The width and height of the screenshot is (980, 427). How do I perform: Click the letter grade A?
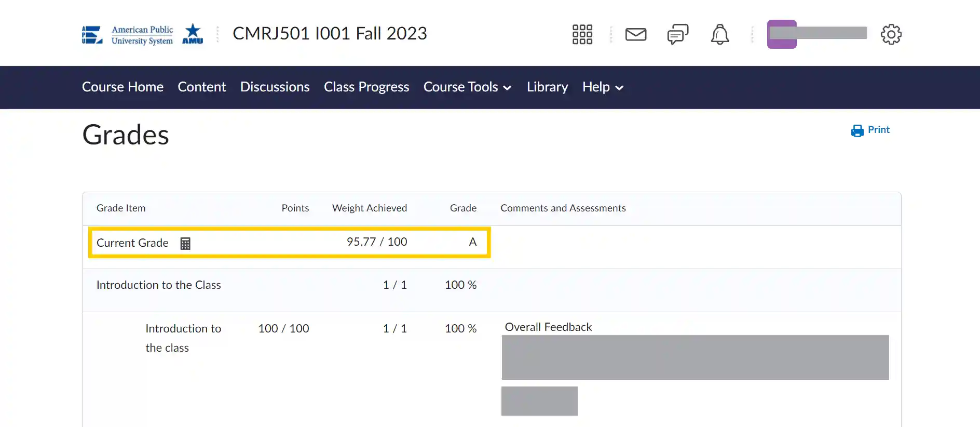(x=472, y=242)
